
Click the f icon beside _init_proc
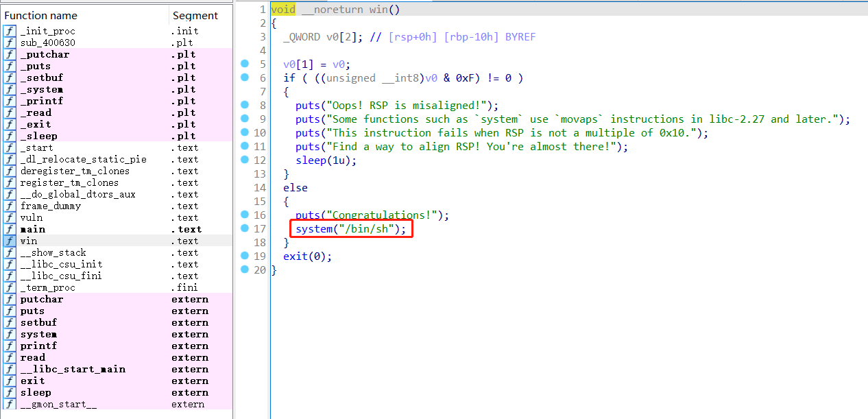pos(9,31)
